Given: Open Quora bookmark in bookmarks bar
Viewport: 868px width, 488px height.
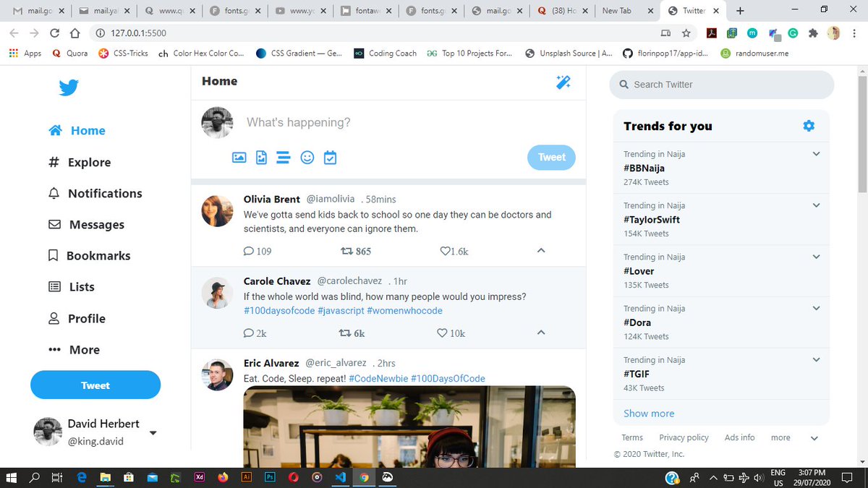Looking at the screenshot, I should point(70,53).
